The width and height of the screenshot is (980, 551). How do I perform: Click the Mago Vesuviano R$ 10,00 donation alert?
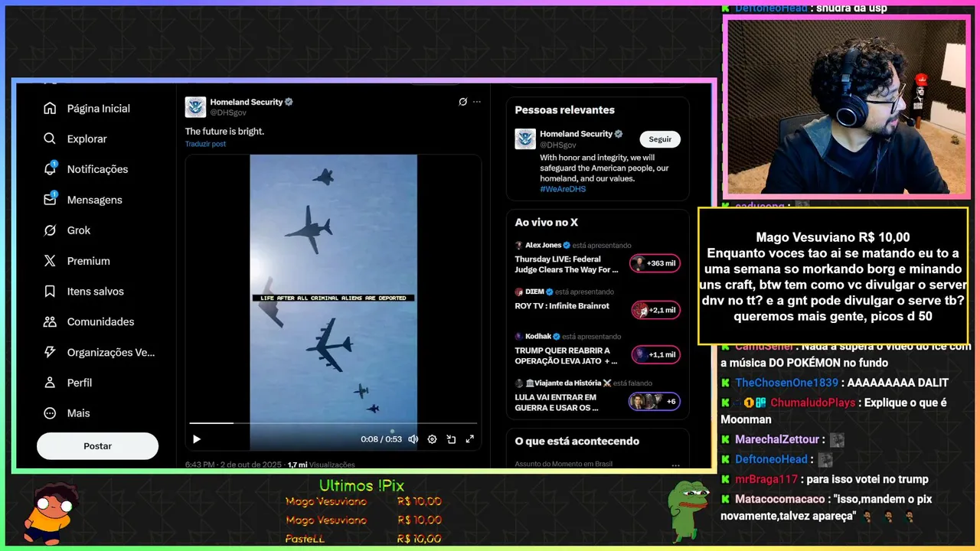point(833,276)
